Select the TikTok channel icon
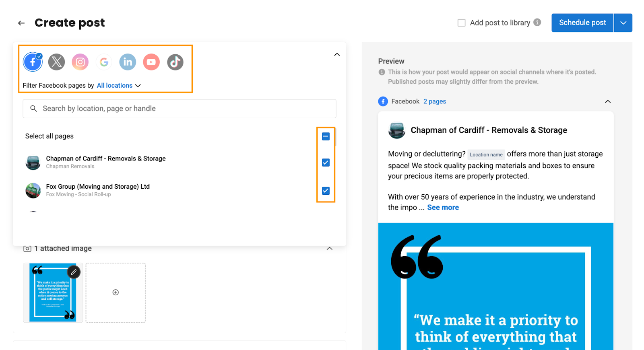The image size is (644, 350). coord(175,62)
